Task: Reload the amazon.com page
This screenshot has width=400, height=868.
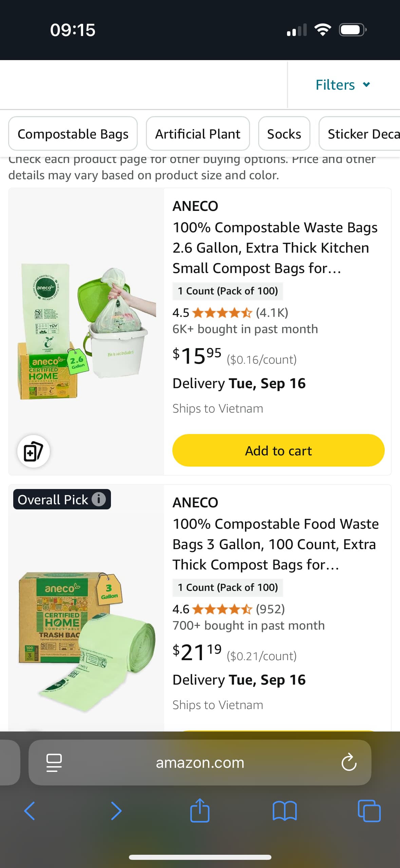Action: point(349,763)
